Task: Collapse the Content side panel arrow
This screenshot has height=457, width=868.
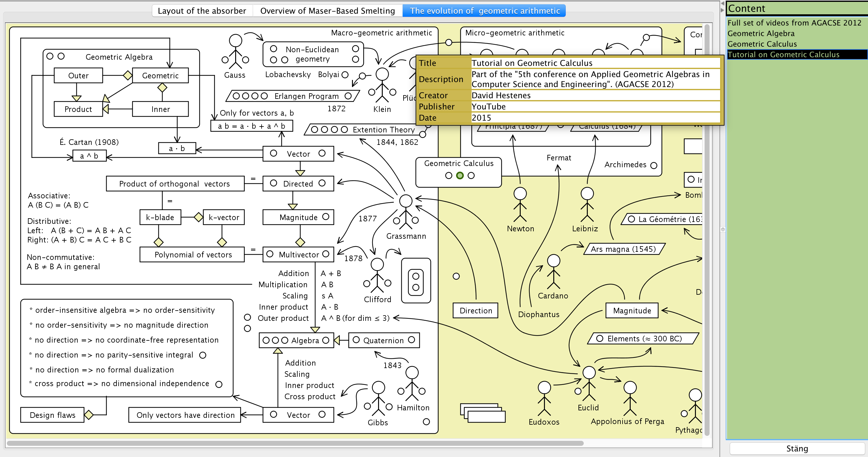Action: (x=722, y=10)
